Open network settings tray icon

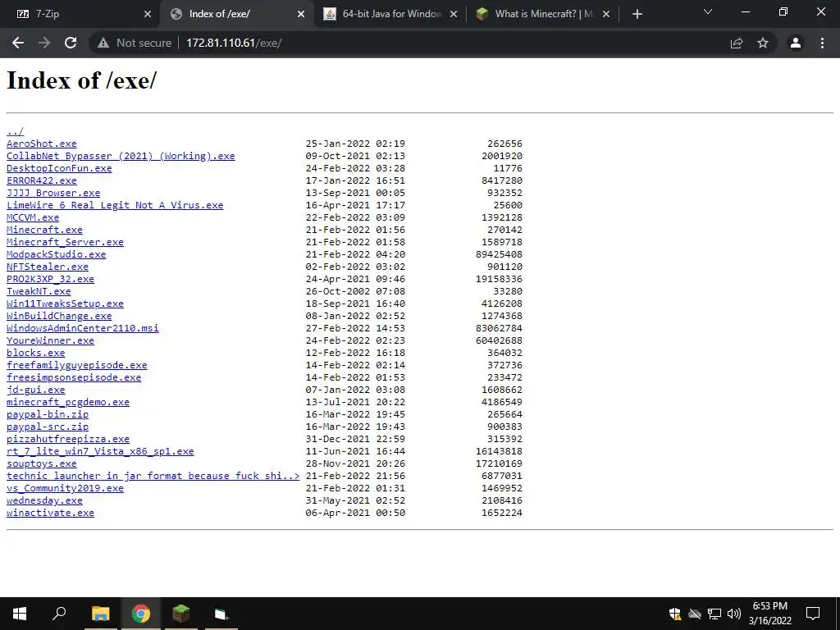coord(714,614)
